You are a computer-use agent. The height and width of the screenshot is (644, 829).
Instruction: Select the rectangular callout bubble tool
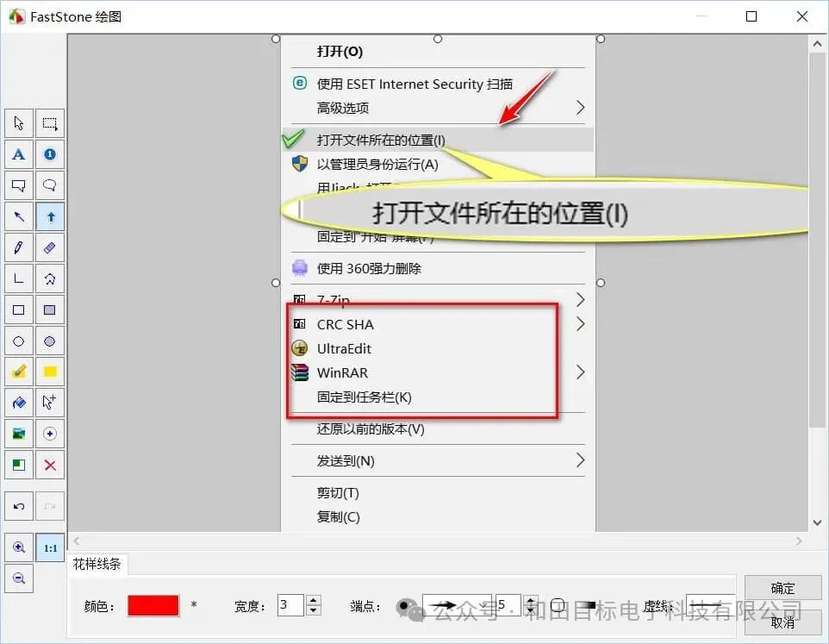pos(19,185)
